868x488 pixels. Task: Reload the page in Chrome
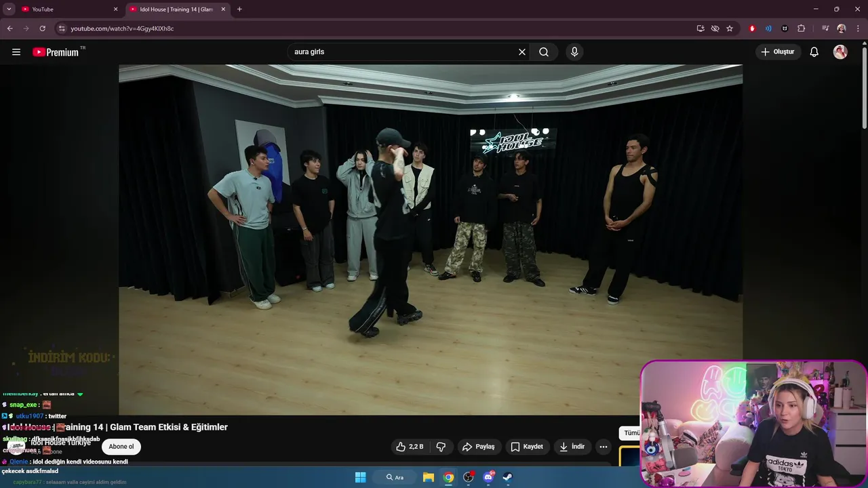42,28
